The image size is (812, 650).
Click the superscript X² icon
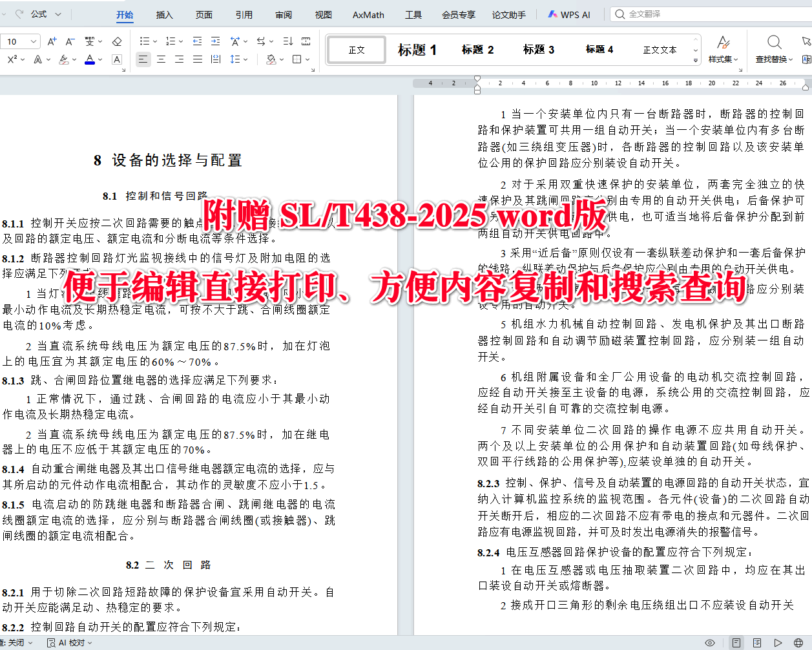coord(12,59)
